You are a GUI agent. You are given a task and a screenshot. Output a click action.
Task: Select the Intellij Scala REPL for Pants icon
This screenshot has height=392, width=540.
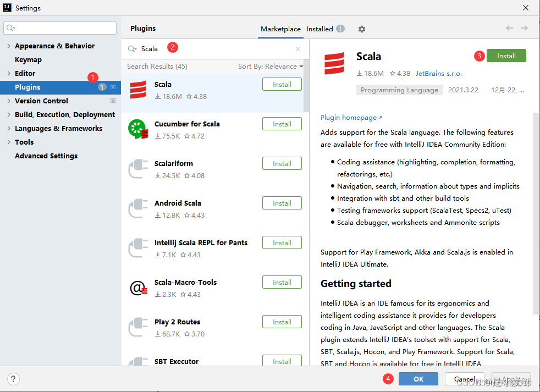coord(138,248)
